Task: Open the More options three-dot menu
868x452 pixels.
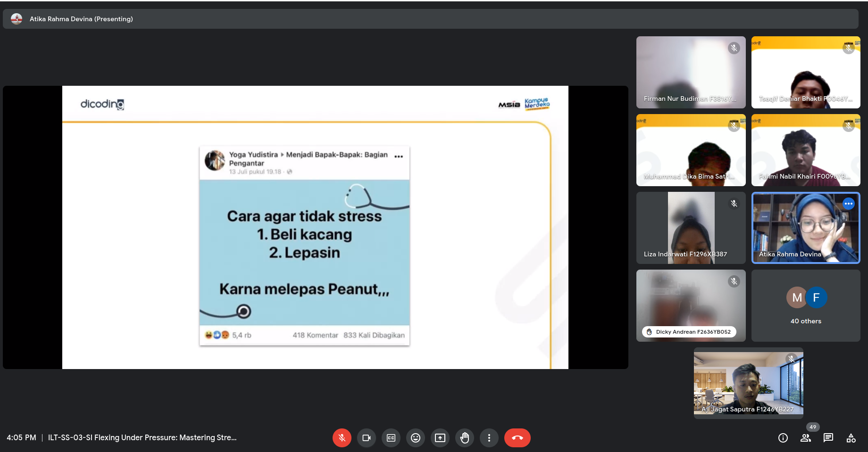Action: coord(489,438)
